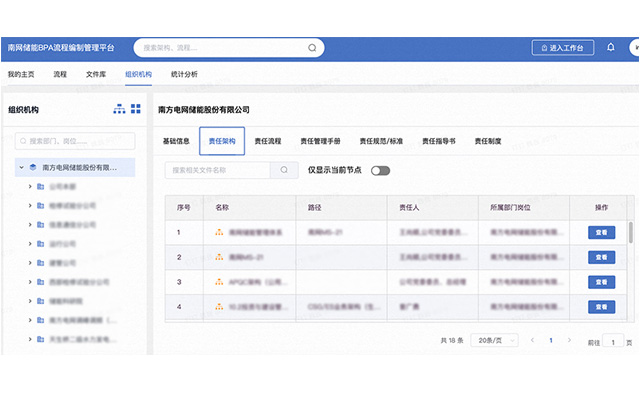640x400 pixels.
Task: Click the 名称 column header
Action: [222, 207]
